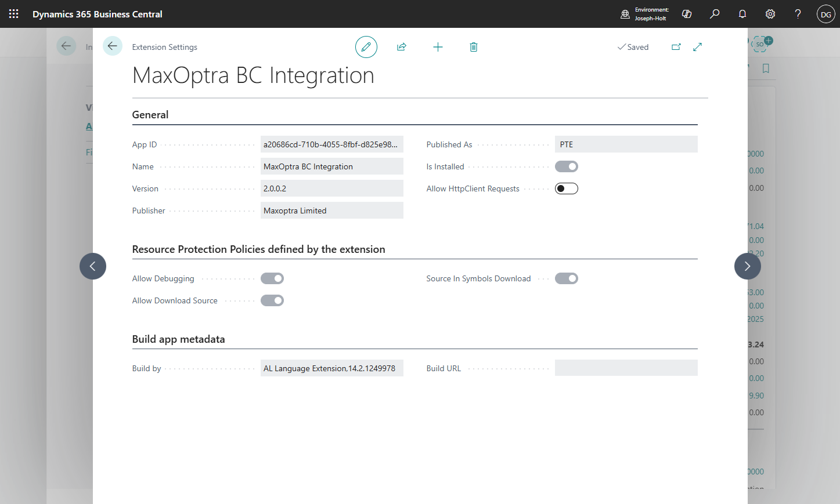Click the Saved status indicator
Image resolution: width=840 pixels, height=504 pixels.
633,47
